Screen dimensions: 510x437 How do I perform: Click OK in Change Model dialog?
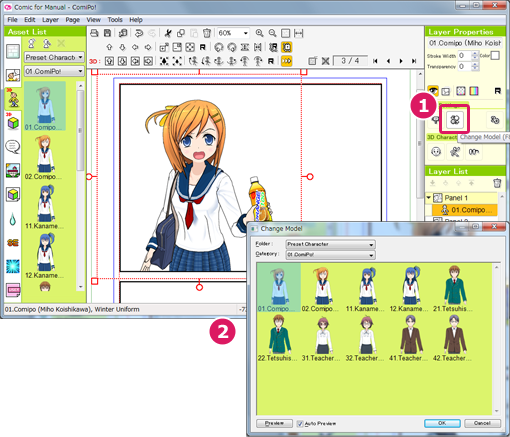(442, 423)
